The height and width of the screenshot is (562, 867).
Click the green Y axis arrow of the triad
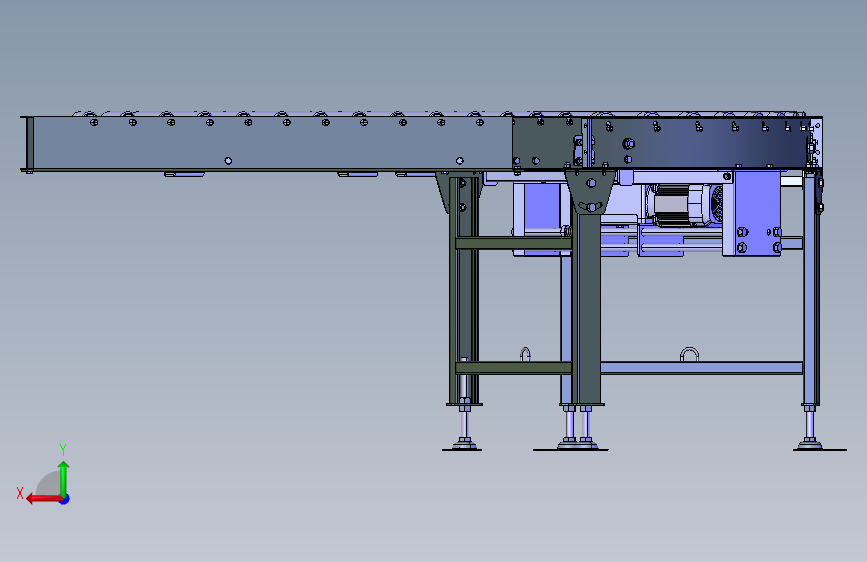pyautogui.click(x=64, y=478)
